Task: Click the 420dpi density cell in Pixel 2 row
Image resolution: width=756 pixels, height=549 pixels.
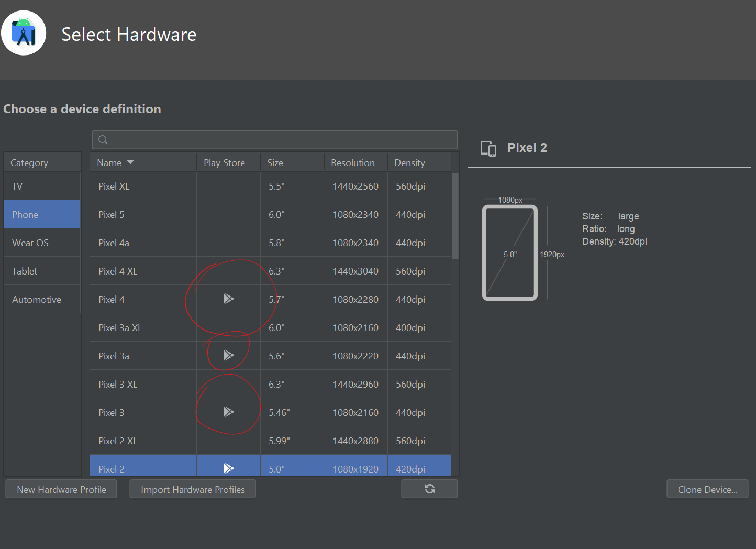Action: tap(419, 466)
